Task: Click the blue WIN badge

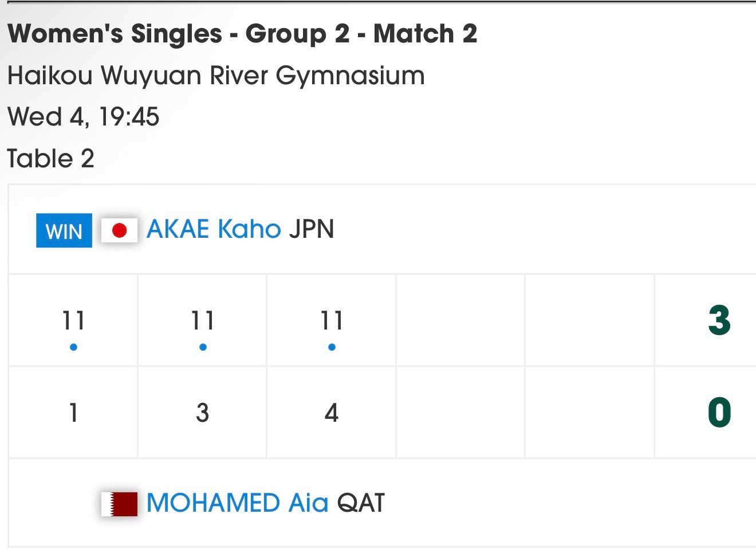Action: pyautogui.click(x=64, y=231)
